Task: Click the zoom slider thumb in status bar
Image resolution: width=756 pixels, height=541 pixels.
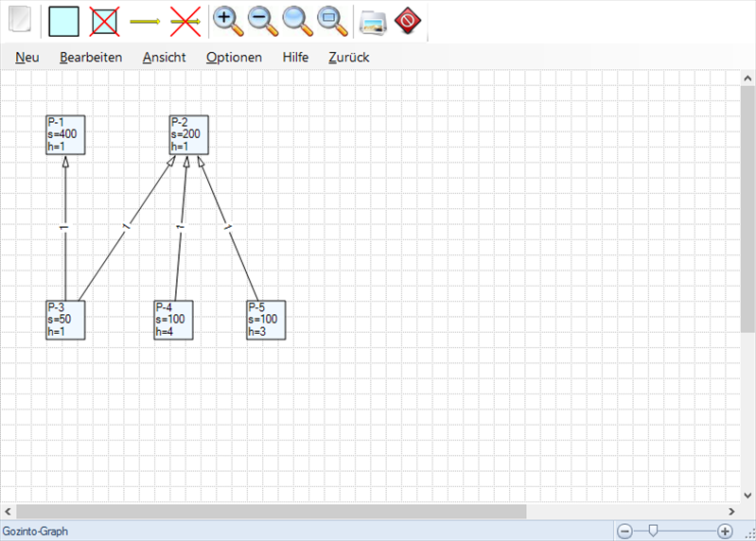Action: pyautogui.click(x=653, y=532)
